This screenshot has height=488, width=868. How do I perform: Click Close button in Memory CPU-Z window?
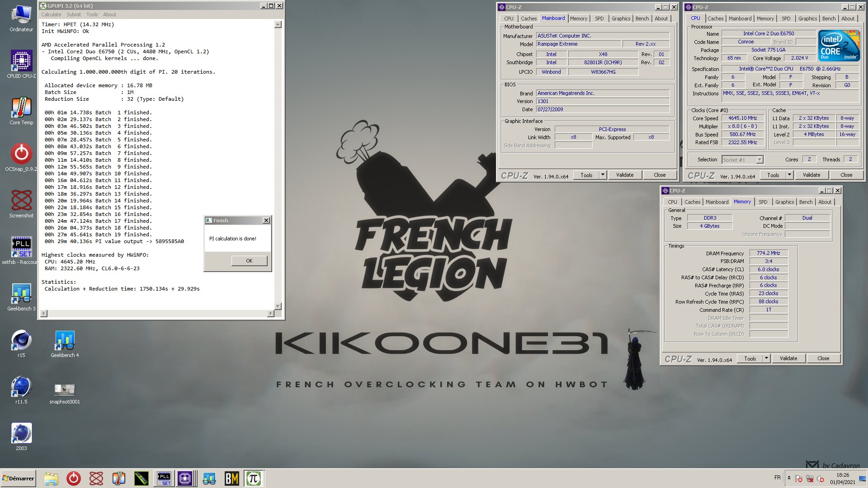point(823,358)
